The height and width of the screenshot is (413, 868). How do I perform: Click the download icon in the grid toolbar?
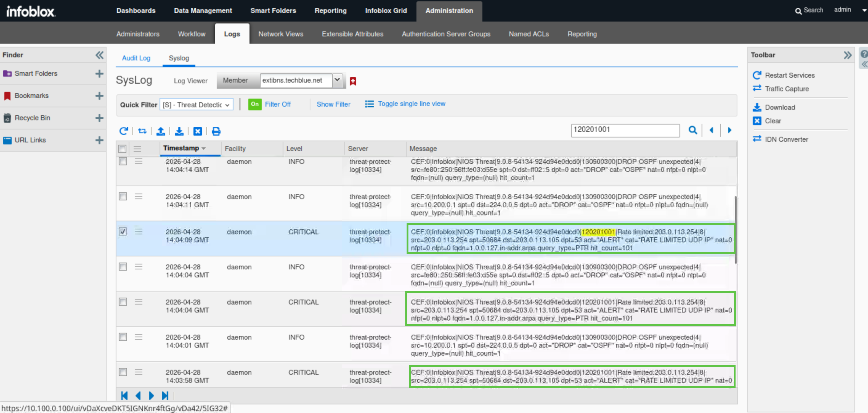tap(179, 131)
